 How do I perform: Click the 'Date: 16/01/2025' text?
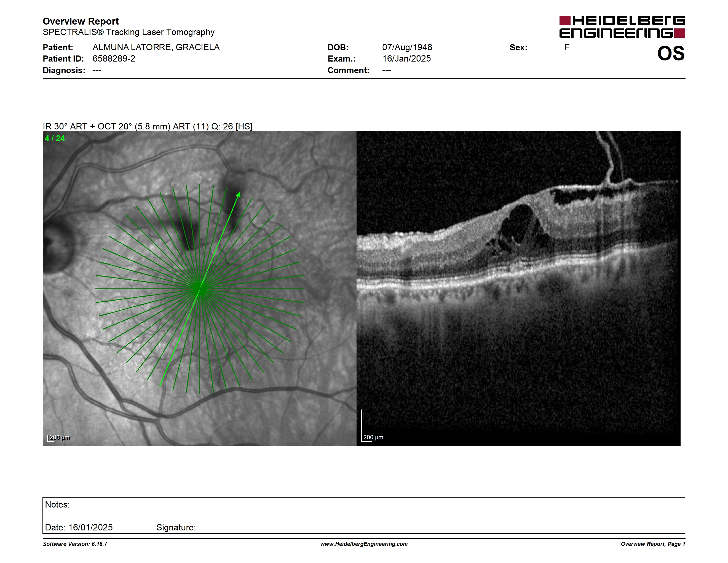79,527
